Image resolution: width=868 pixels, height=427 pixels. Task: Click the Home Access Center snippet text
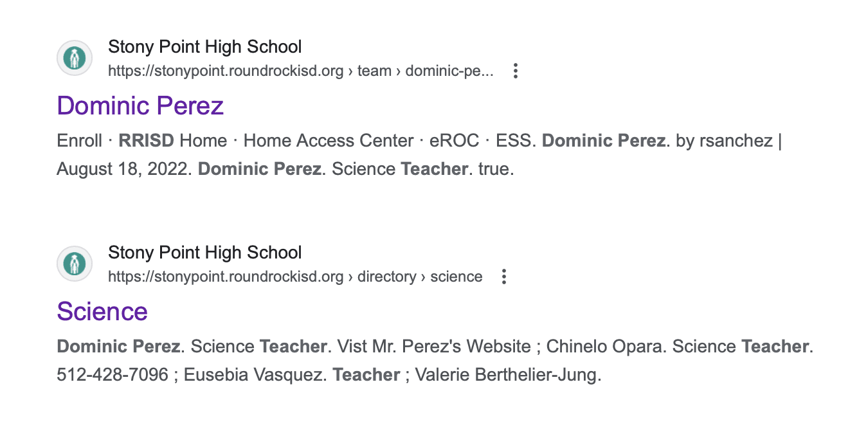(329, 141)
